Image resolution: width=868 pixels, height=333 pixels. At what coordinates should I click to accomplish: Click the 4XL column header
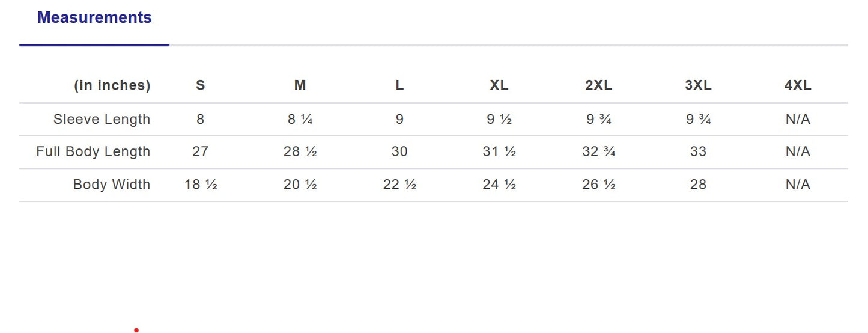pos(798,85)
